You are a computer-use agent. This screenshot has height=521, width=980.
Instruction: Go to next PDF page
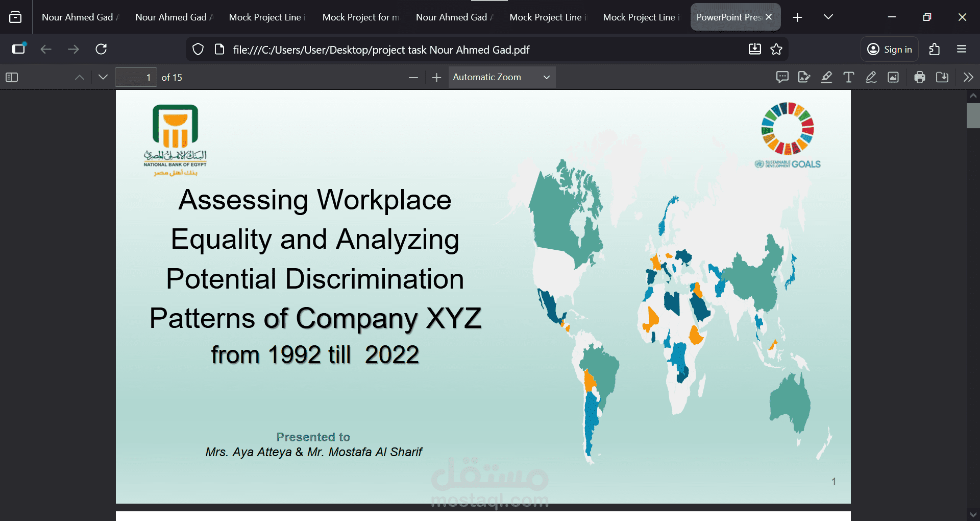tap(103, 77)
